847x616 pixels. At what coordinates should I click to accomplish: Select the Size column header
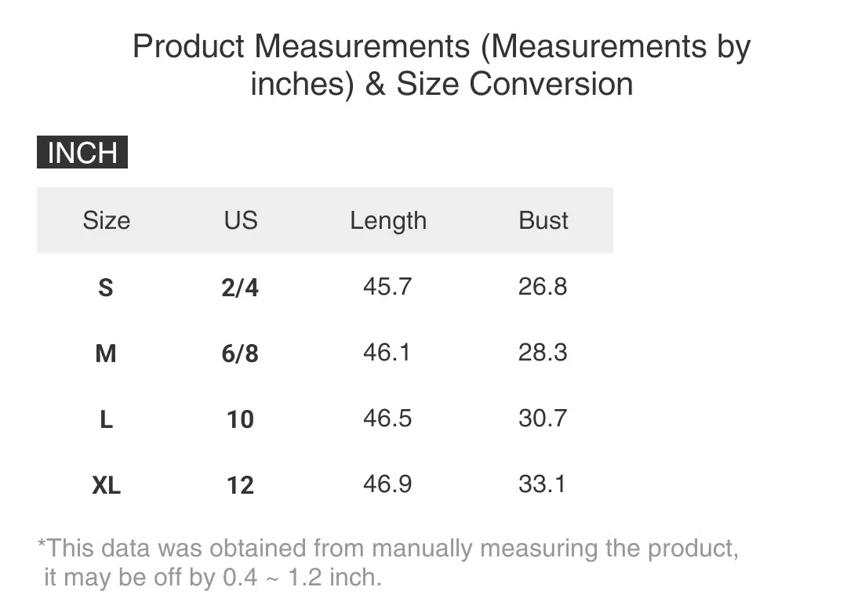[x=107, y=220]
